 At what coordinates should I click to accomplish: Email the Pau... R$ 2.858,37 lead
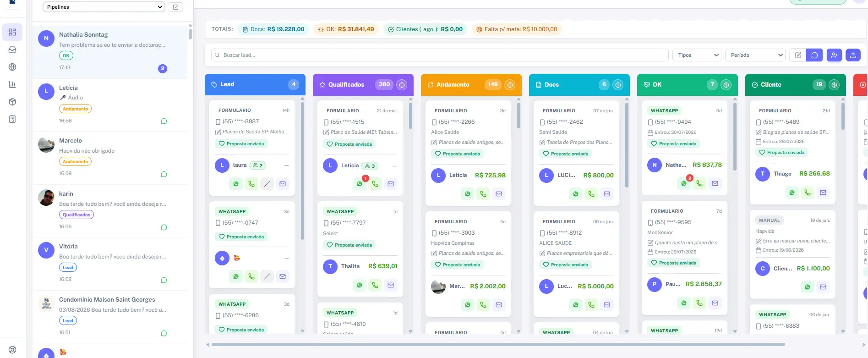(x=715, y=303)
